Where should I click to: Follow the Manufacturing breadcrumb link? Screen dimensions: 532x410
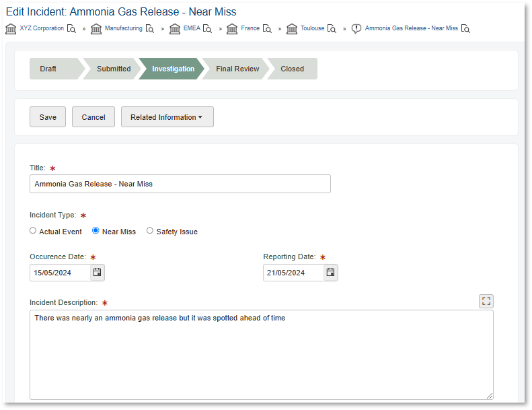click(124, 28)
